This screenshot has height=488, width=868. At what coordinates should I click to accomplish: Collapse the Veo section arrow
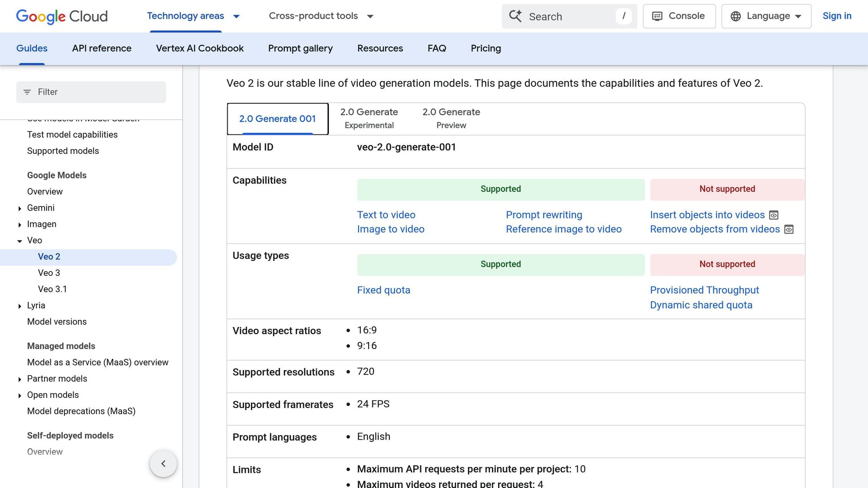coord(20,241)
